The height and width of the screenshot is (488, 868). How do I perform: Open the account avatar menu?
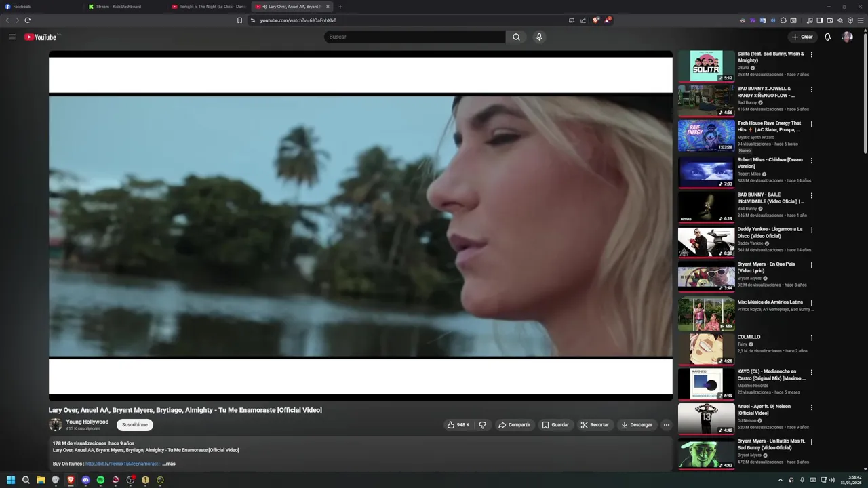pos(847,37)
